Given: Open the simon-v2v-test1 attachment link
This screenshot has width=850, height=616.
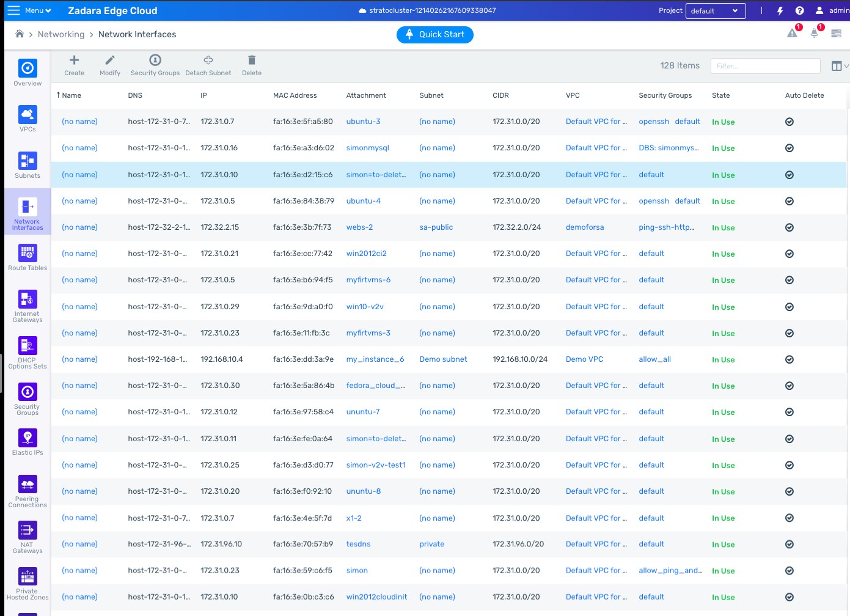Looking at the screenshot, I should [376, 465].
